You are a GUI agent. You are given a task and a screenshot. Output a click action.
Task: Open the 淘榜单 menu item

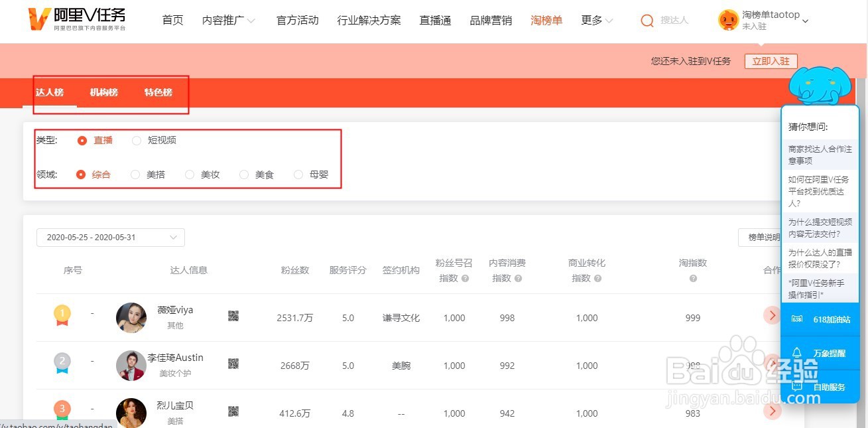point(546,21)
